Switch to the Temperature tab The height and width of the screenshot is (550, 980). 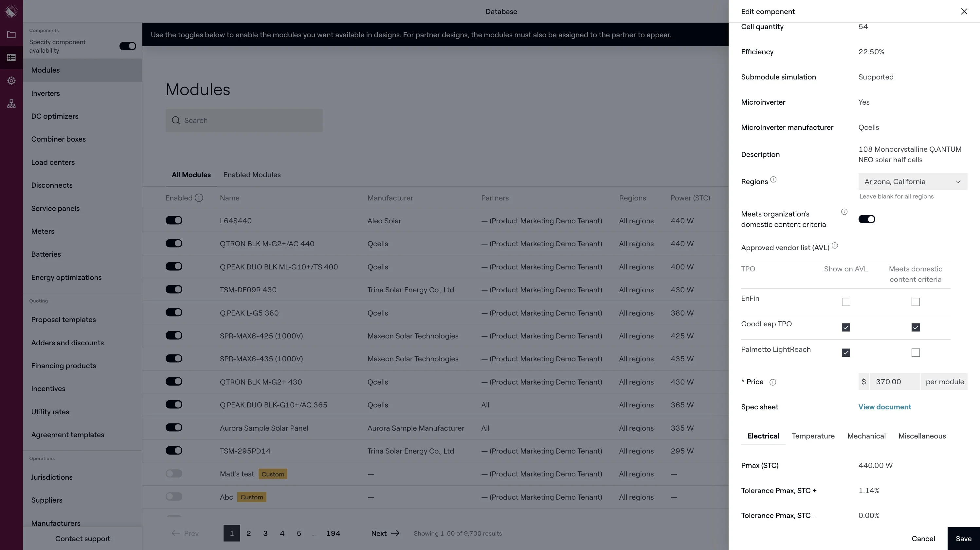click(x=813, y=436)
